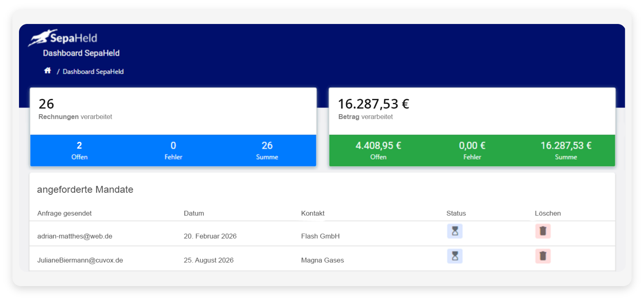Sort by the Kontakt column header
The width and height of the screenshot is (644, 301).
click(313, 213)
